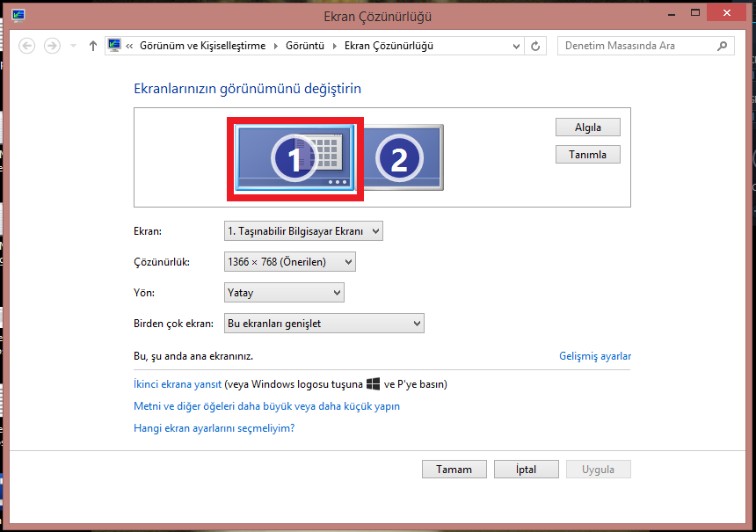Refresh the address bar location
The image size is (756, 532).
pos(535,47)
